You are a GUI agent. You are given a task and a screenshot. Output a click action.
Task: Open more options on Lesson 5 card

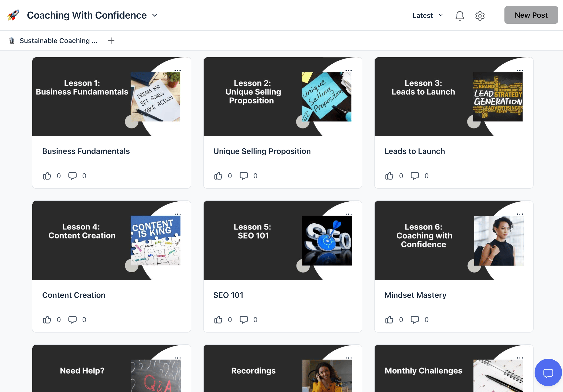pos(348,214)
